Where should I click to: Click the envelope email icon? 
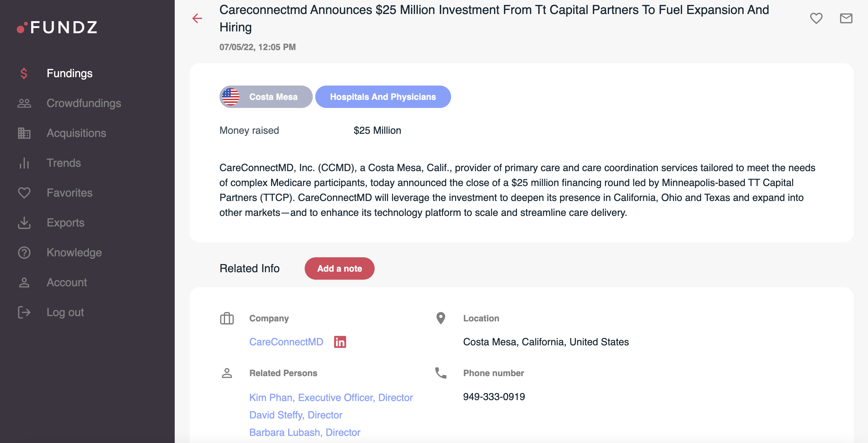point(846,18)
